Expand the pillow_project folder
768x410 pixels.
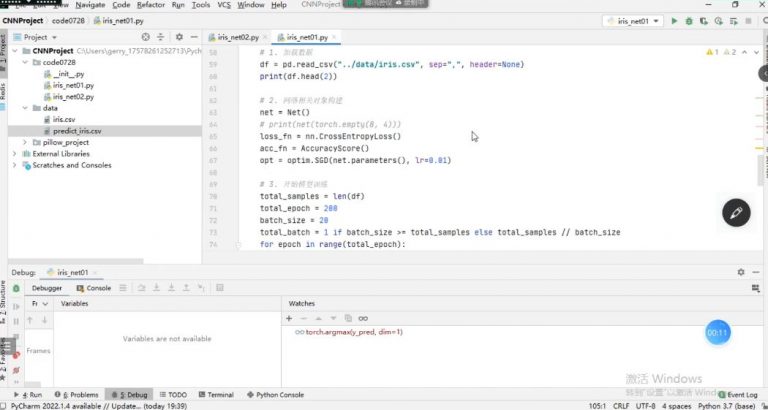(x=25, y=143)
